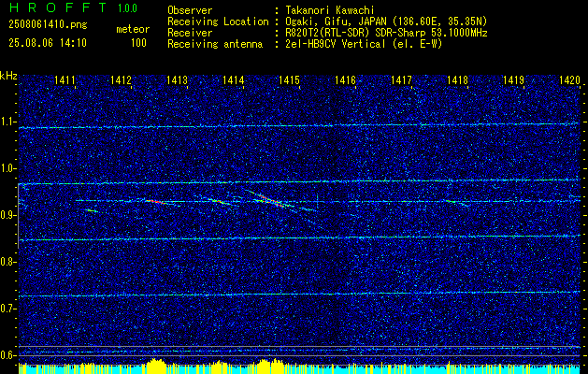The width and height of the screenshot is (588, 374).
Task: Click the 1414 time marker
Action: coord(233,79)
